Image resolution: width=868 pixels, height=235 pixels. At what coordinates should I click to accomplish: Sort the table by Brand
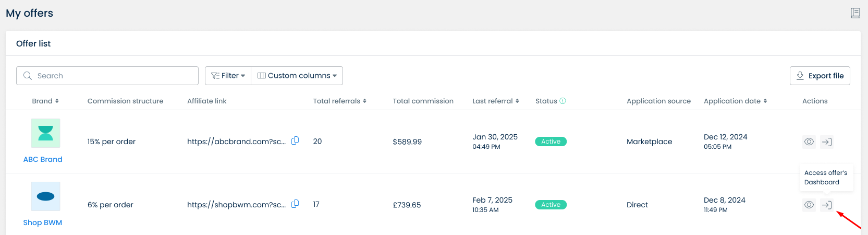click(x=45, y=101)
